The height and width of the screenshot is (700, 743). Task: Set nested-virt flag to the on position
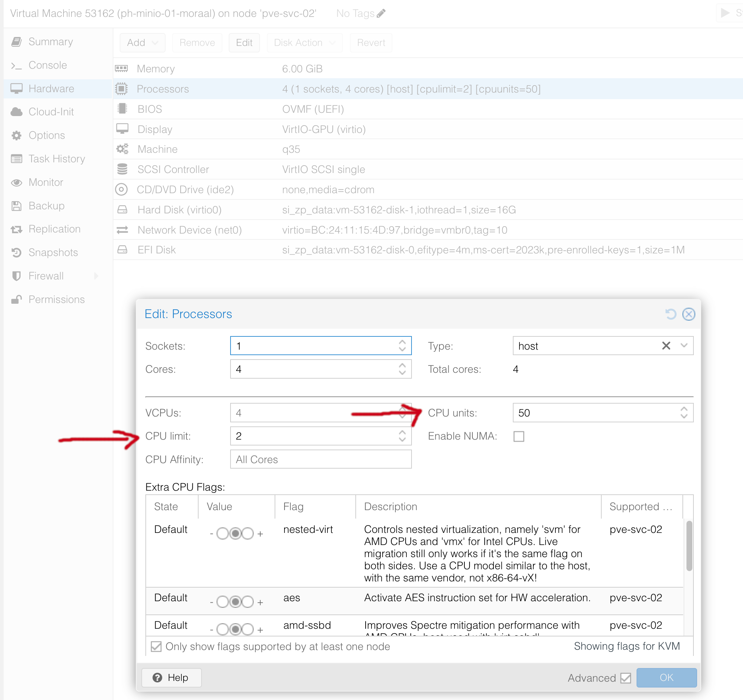pyautogui.click(x=248, y=534)
